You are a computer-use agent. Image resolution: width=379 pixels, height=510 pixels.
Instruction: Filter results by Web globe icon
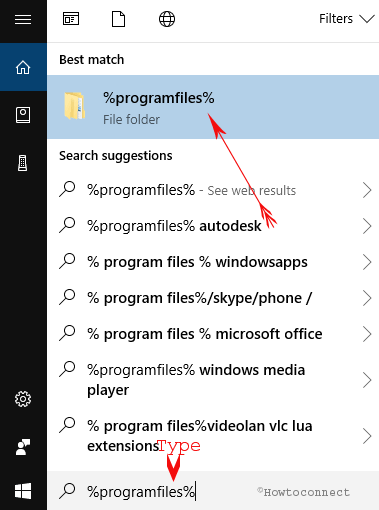167,19
